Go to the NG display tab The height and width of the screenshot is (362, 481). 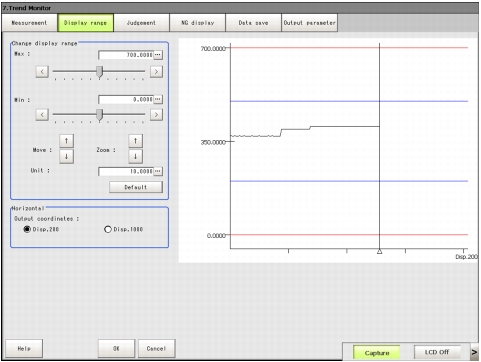click(197, 23)
